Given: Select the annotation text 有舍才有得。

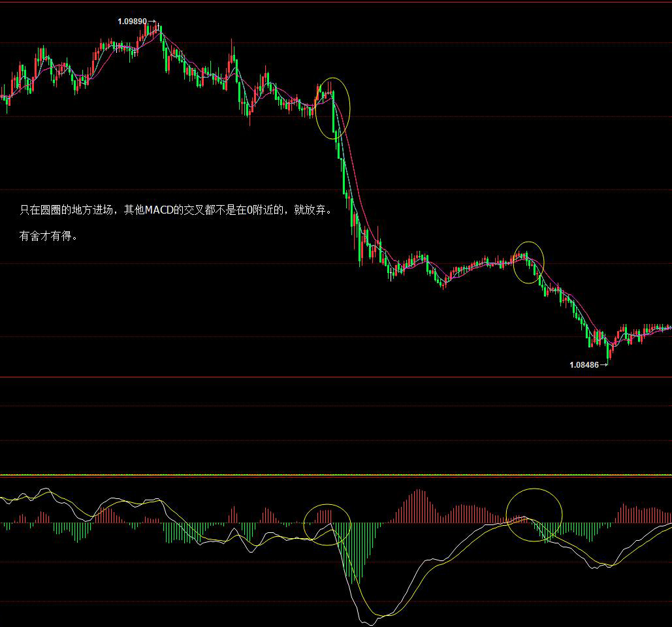Looking at the screenshot, I should (48, 236).
